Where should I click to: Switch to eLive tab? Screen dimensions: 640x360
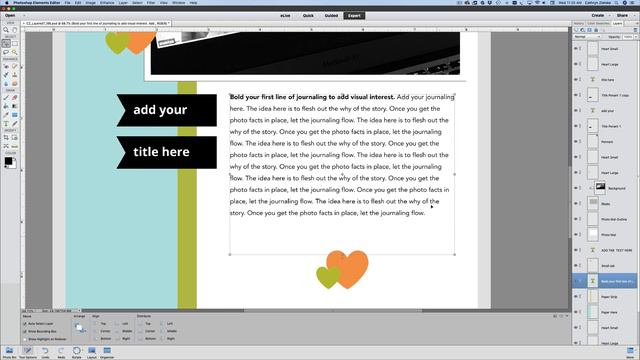tap(285, 16)
